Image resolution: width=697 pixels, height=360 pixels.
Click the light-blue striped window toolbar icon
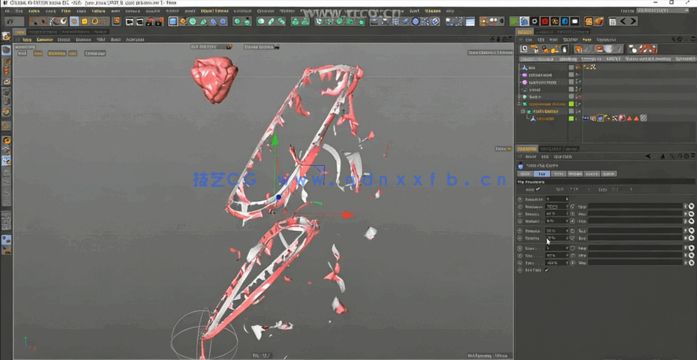(x=470, y=21)
